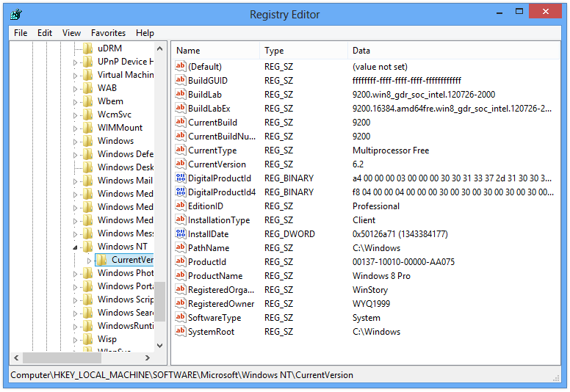Viewport: 570px width, 392px height.
Task: Click the string icon beside ProductId
Action: click(x=180, y=261)
